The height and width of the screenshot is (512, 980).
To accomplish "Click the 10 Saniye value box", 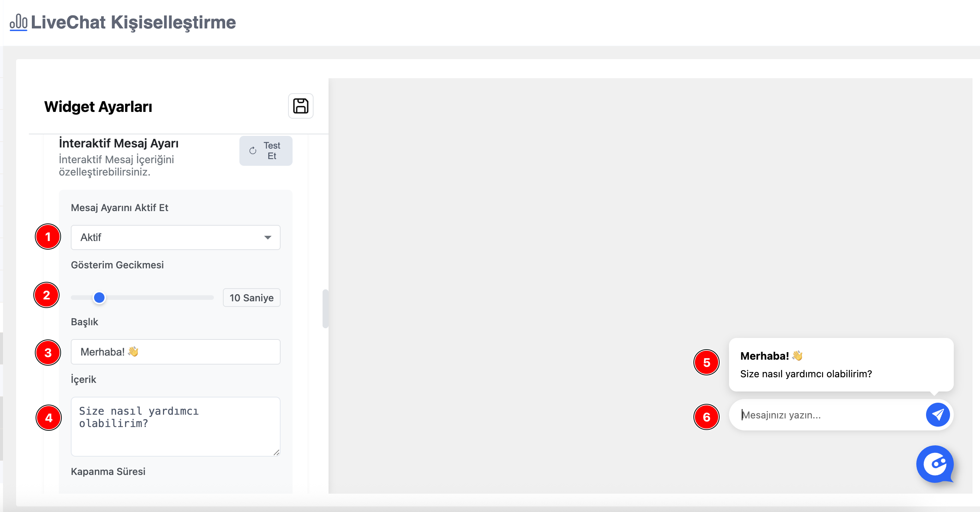I will coord(251,298).
